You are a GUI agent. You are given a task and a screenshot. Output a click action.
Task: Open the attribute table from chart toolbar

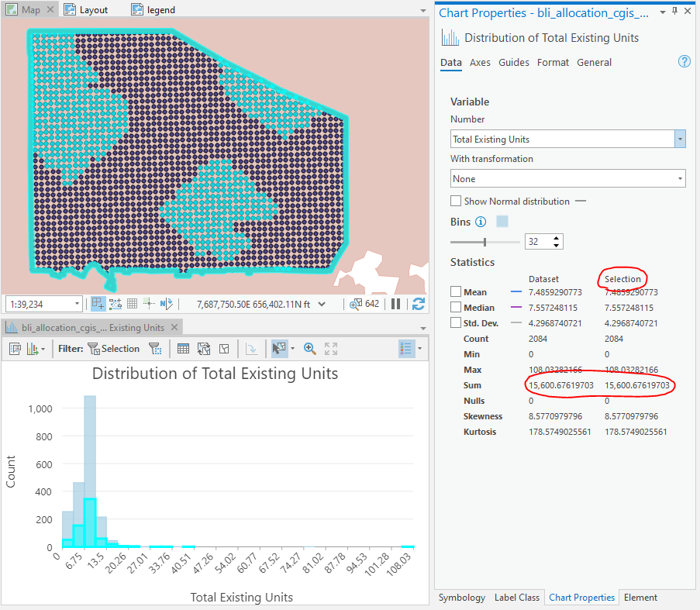pyautogui.click(x=184, y=349)
